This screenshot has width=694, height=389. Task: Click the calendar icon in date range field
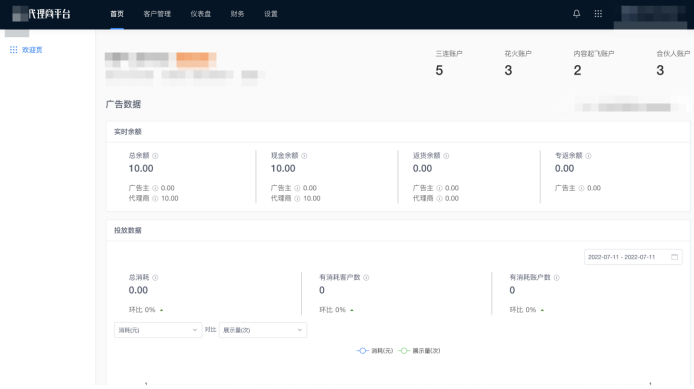pyautogui.click(x=675, y=257)
